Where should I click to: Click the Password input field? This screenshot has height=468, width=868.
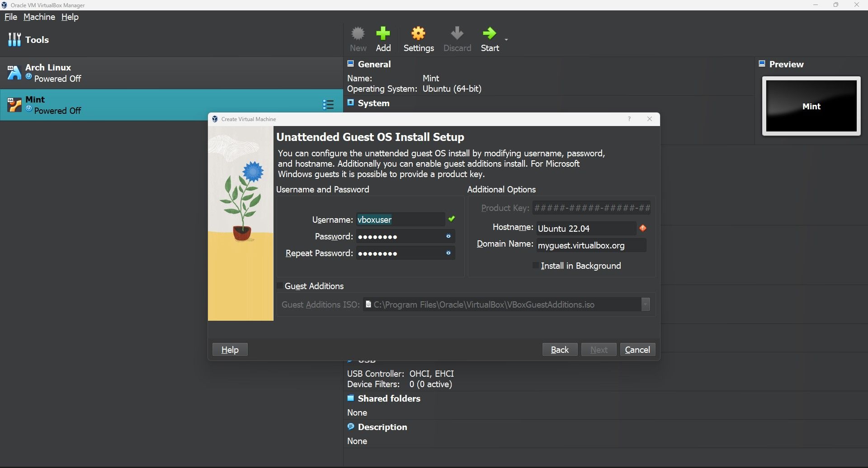coord(400,236)
